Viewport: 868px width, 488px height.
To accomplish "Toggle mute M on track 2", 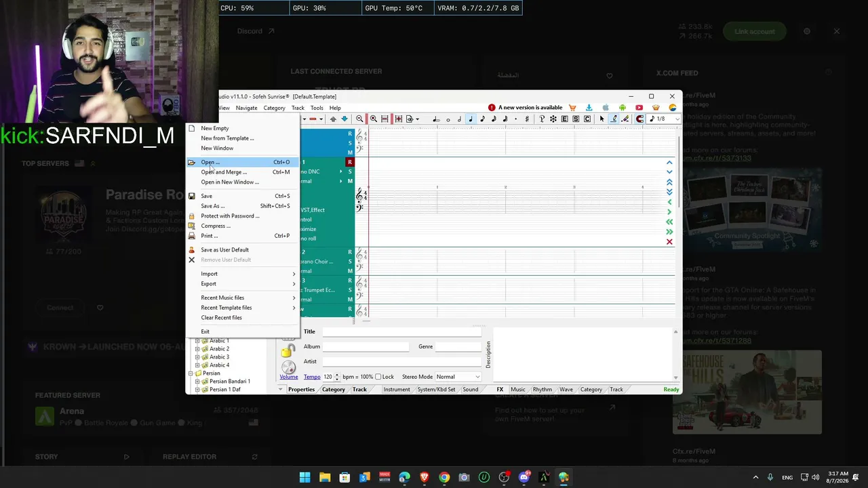I will click(x=350, y=271).
